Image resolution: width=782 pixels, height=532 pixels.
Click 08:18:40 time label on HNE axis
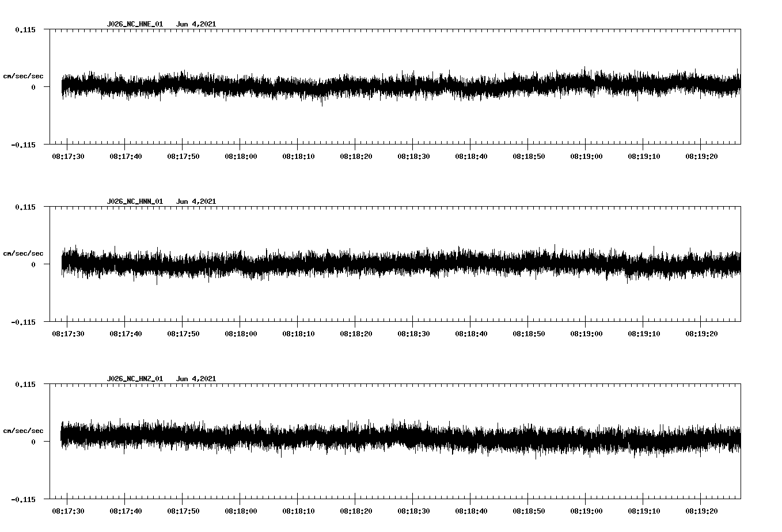[x=471, y=156]
